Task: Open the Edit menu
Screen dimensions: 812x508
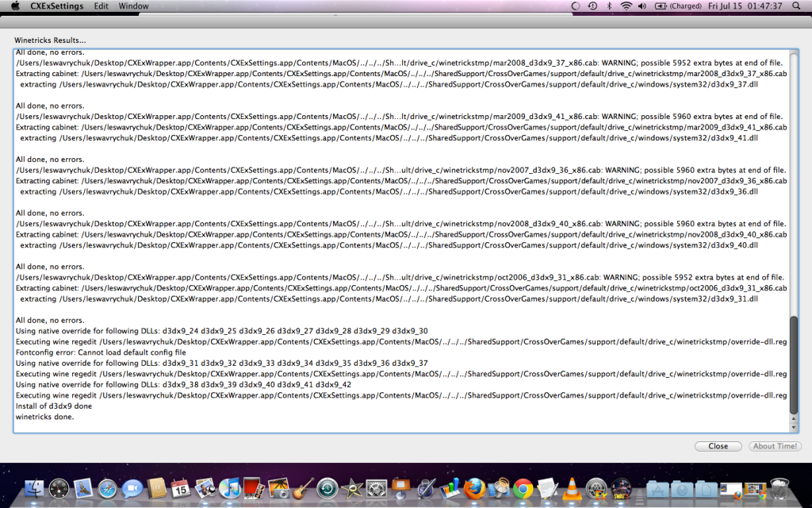Action: point(101,6)
